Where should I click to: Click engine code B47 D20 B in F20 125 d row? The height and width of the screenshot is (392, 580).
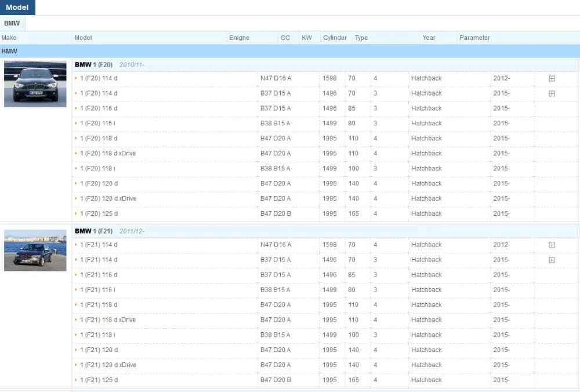(x=275, y=214)
